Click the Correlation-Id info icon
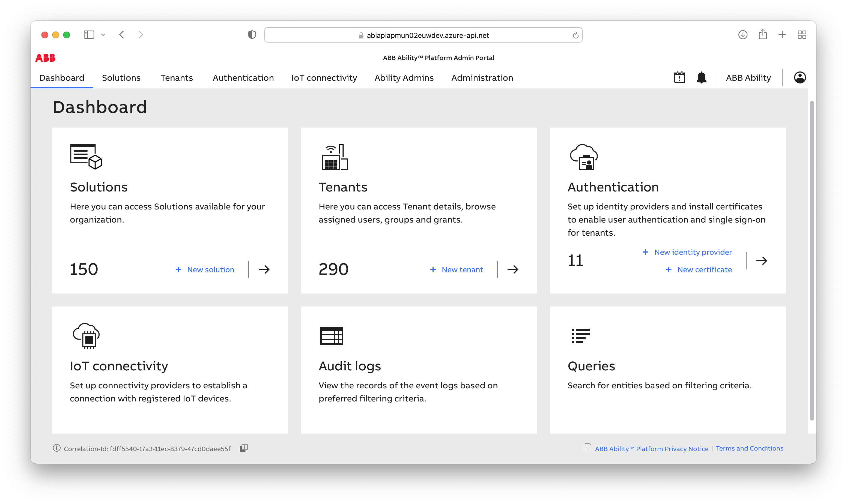Screen dimensions: 847x504 pos(56,448)
